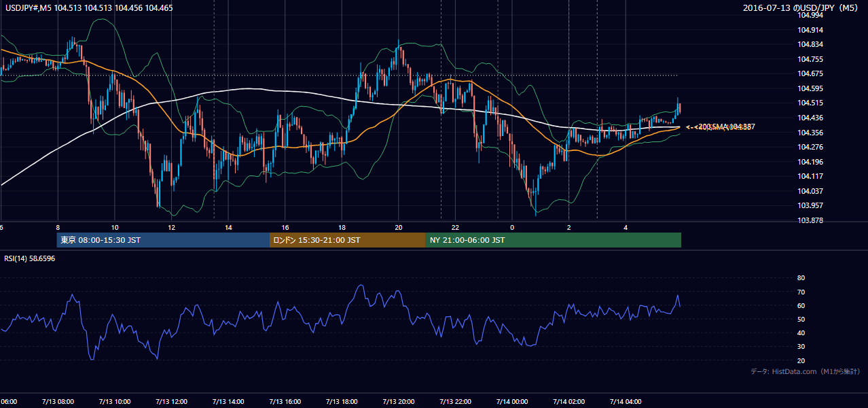Click RSI scale value 80
This screenshot has height=408, width=868.
pyautogui.click(x=801, y=278)
